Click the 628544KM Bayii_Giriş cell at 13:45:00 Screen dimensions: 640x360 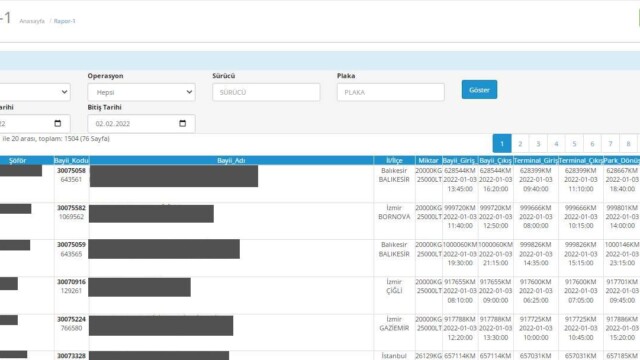tap(460, 183)
